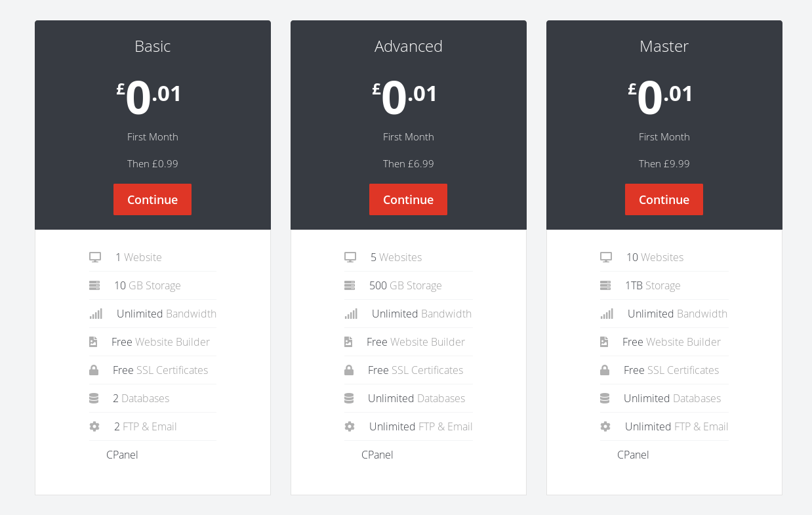Viewport: 812px width, 515px height.
Task: Click '1TB Storage' feature text
Action: (653, 285)
